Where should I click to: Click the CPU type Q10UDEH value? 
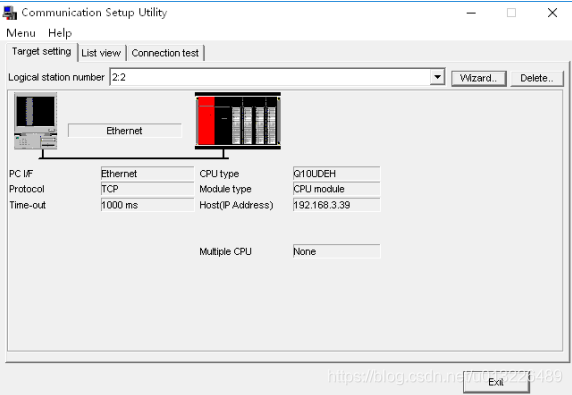tap(336, 174)
